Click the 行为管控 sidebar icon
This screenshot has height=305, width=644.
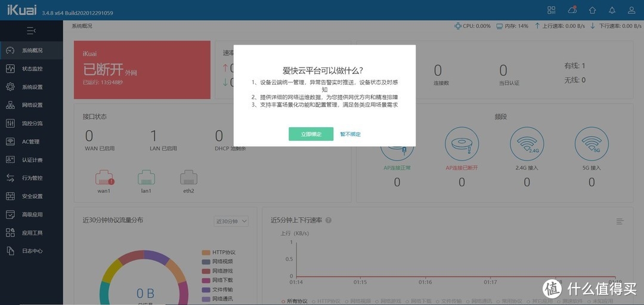(10, 178)
